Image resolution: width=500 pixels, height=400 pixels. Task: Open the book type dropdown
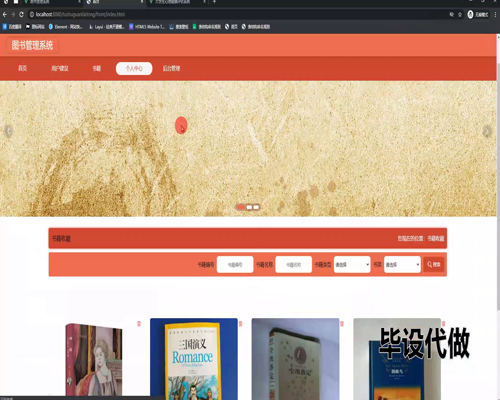coord(352,264)
